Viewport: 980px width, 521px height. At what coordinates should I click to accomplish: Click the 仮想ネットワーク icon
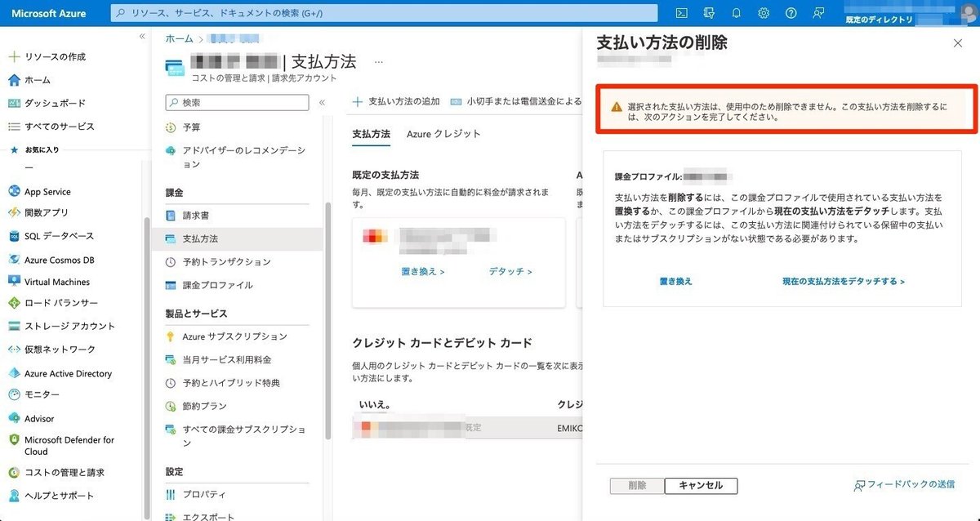[x=13, y=350]
